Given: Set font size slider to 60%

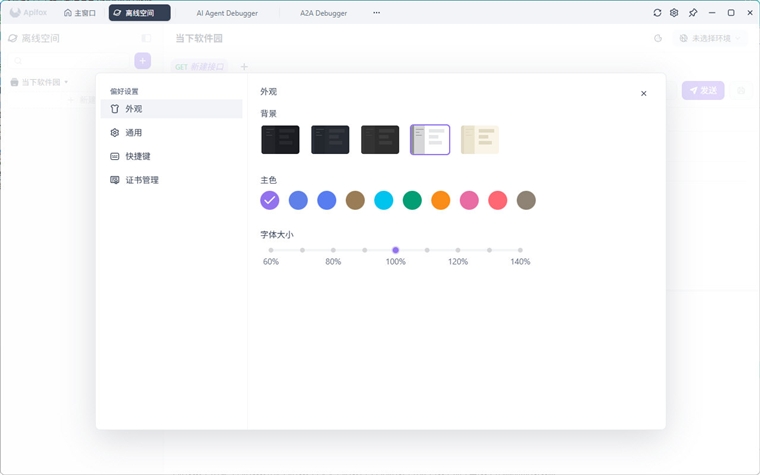Looking at the screenshot, I should click(x=271, y=250).
